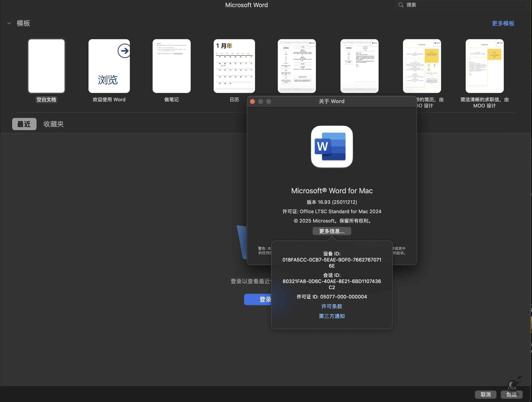Select the blank document template
532x402 pixels.
point(46,66)
